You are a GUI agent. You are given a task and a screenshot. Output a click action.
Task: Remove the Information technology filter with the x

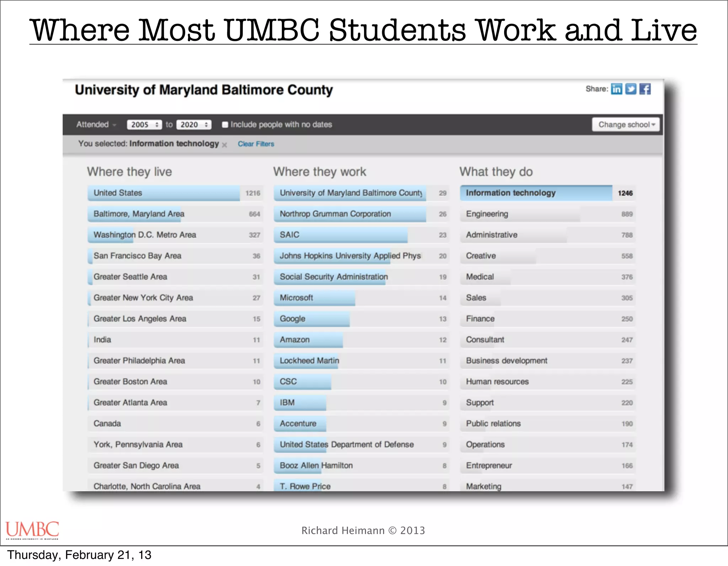point(224,145)
